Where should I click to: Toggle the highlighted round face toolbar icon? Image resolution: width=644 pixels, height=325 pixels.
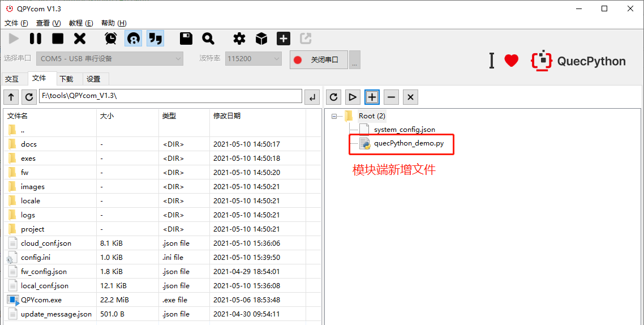tap(134, 39)
